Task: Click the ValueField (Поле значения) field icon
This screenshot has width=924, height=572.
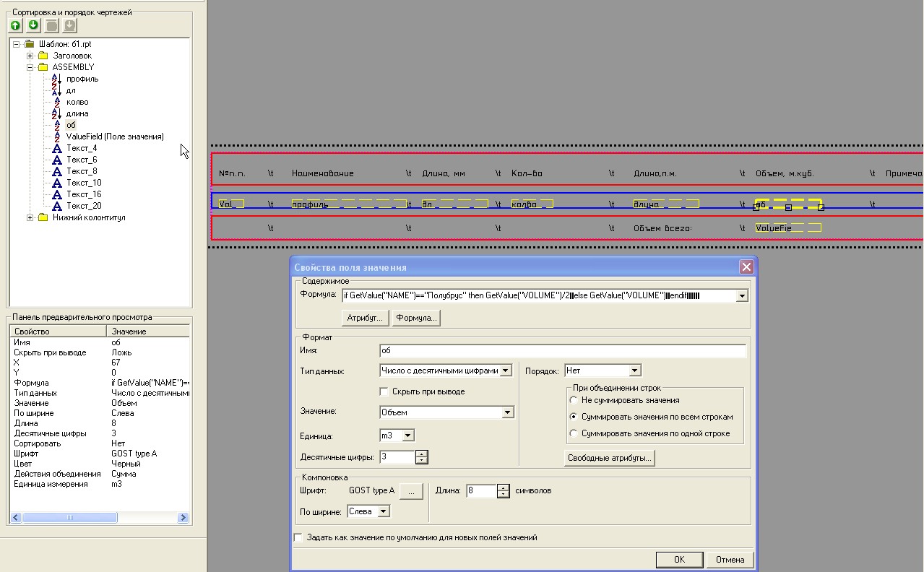Action: tap(57, 136)
